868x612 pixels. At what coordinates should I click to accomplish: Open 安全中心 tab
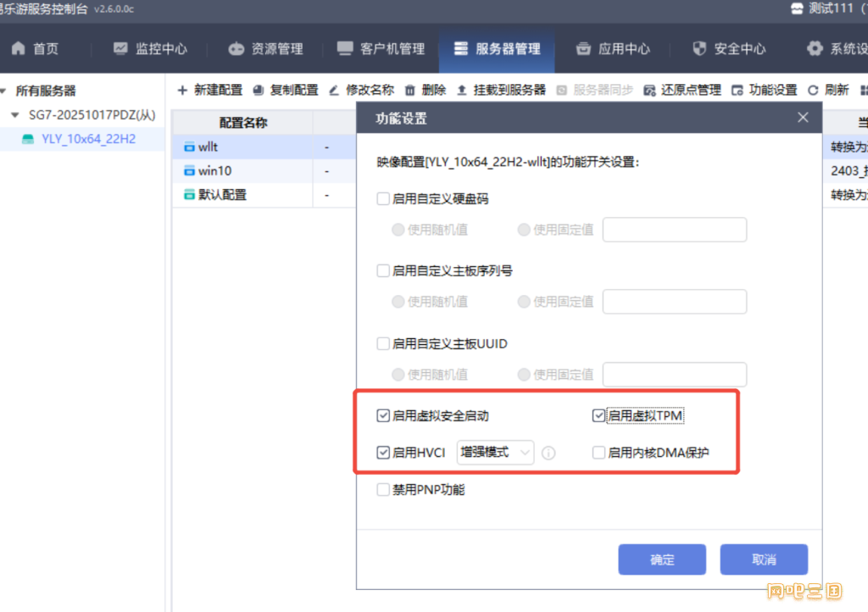(729, 48)
